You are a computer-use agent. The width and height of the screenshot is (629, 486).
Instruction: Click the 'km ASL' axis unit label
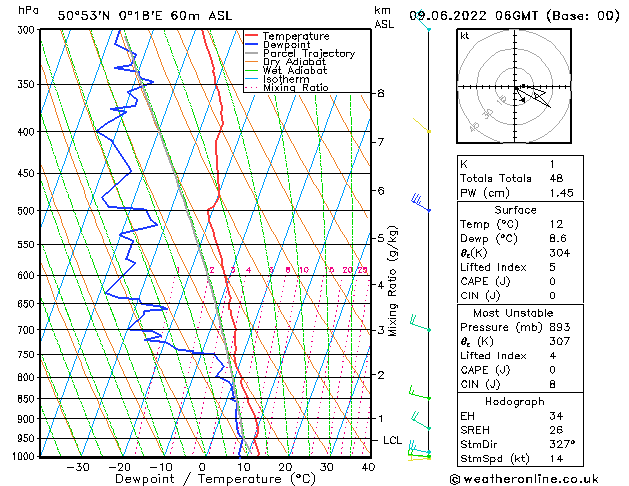(384, 17)
